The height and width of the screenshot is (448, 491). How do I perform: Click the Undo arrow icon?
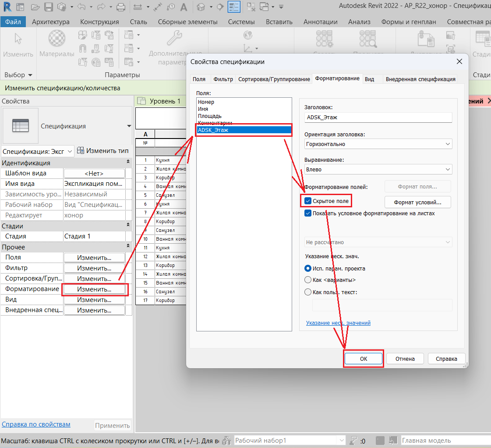pos(80,7)
